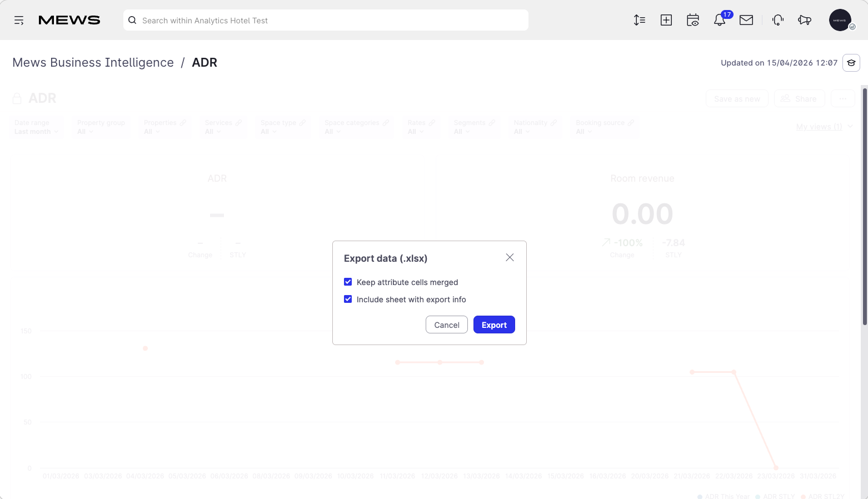Screen dimensions: 868x499
Task: Click the graduation cap help icon
Action: click(x=851, y=63)
